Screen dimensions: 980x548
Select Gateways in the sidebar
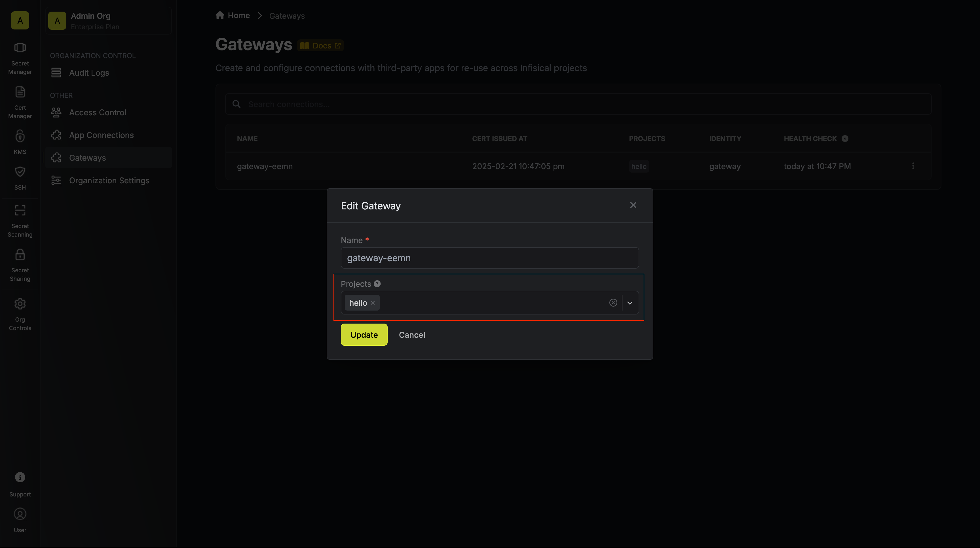click(x=108, y=158)
